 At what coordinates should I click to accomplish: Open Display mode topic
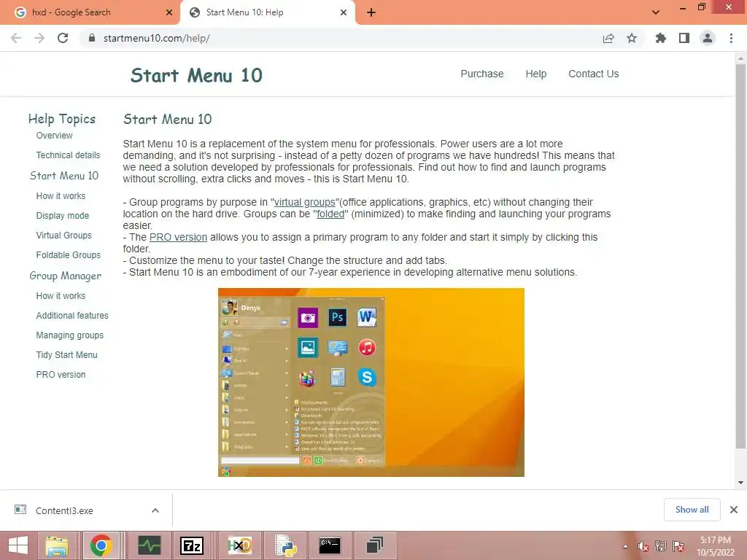click(x=63, y=216)
